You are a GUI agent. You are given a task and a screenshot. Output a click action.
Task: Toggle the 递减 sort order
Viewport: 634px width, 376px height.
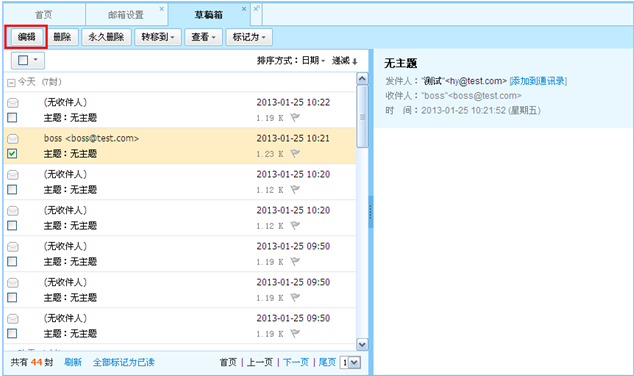pyautogui.click(x=344, y=61)
